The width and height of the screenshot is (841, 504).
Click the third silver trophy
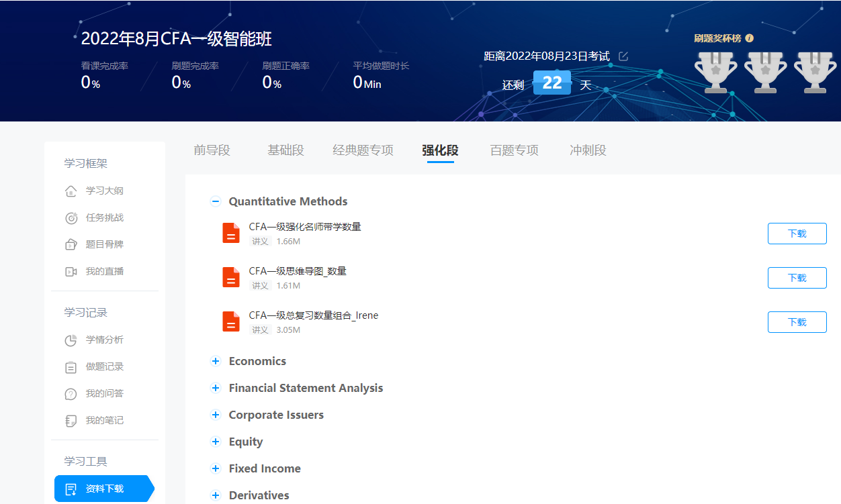(815, 72)
